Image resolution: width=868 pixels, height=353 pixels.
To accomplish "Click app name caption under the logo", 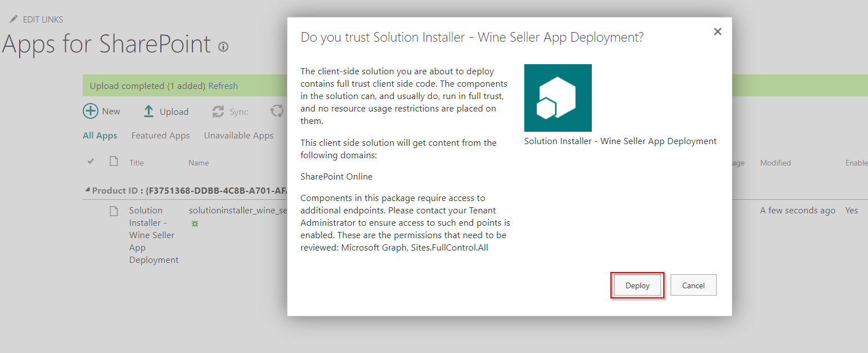I will pyautogui.click(x=620, y=141).
